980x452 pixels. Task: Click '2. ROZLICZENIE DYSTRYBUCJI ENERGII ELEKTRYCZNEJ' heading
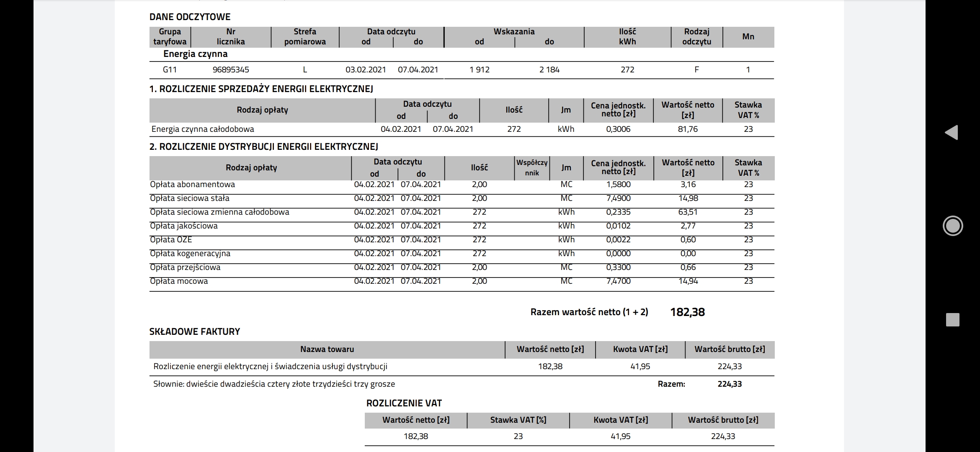[263, 146]
